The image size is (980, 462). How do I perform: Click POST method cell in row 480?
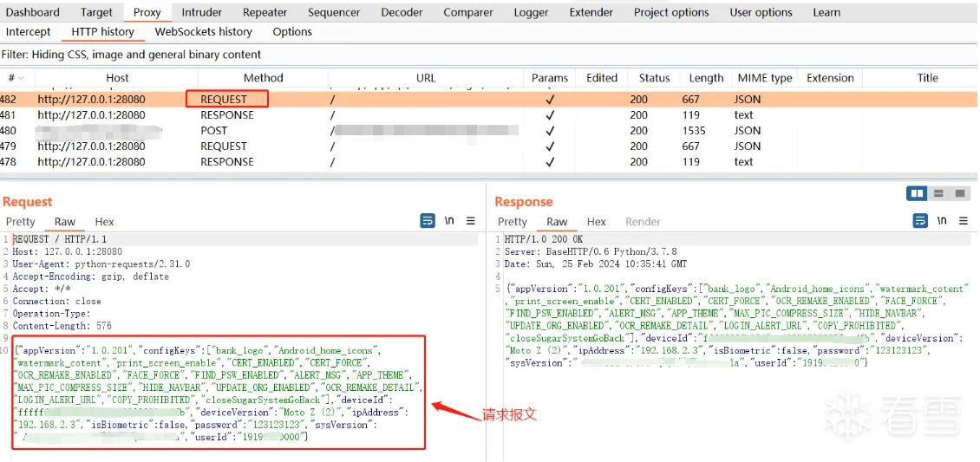point(213,131)
